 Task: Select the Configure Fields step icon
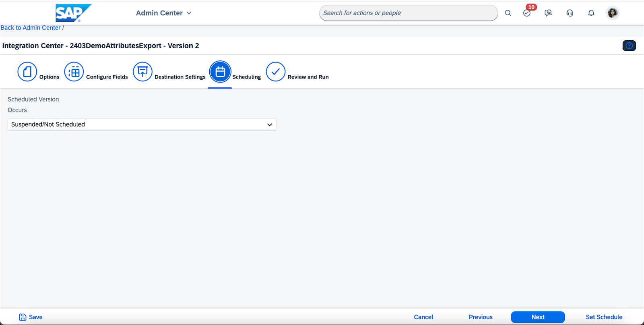click(74, 72)
